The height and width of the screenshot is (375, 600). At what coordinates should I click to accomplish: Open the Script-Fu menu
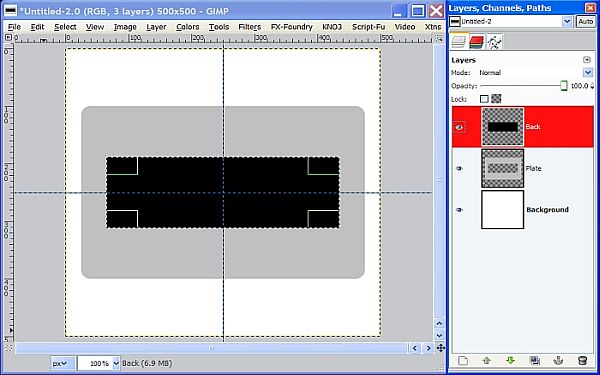click(368, 27)
